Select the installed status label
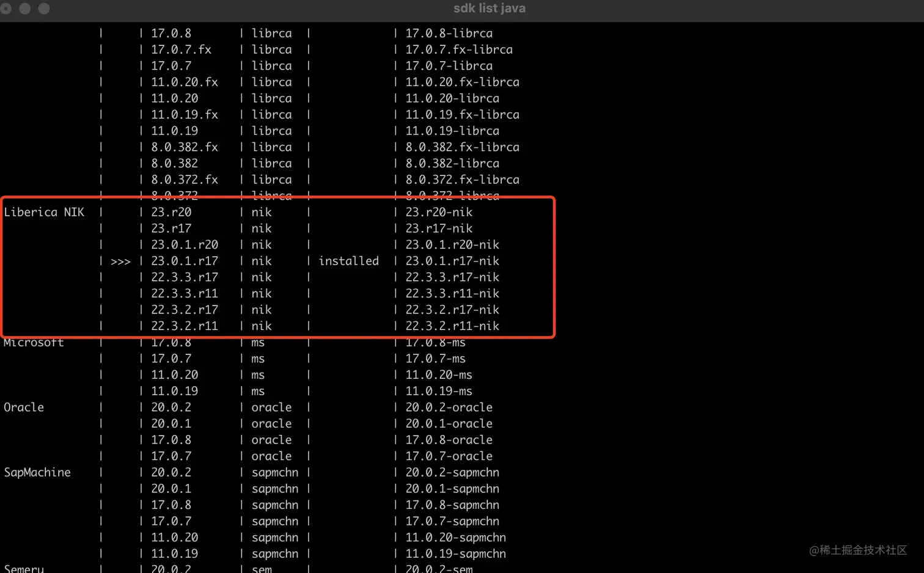This screenshot has height=573, width=924. click(348, 260)
